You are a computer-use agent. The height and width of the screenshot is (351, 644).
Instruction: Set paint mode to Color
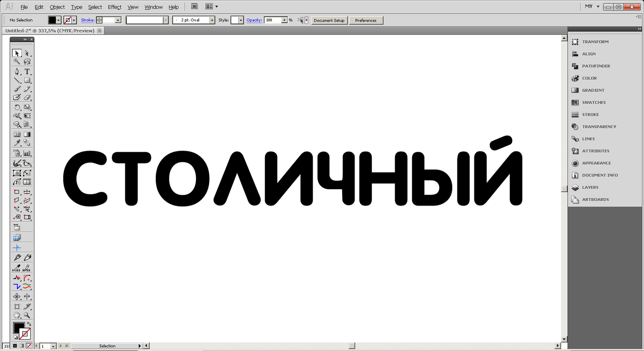pyautogui.click(x=15, y=346)
